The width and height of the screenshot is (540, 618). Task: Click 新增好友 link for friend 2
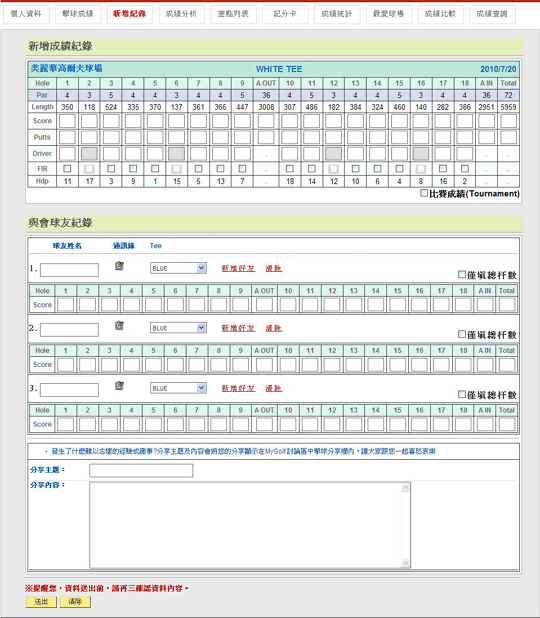(x=238, y=328)
